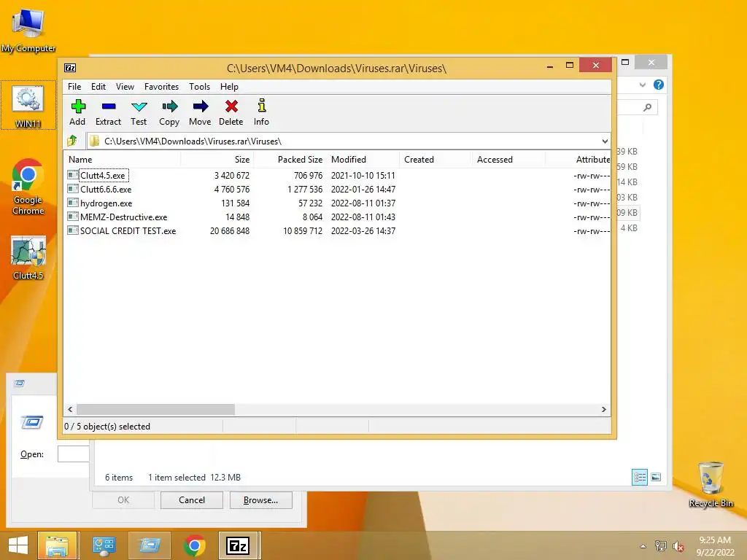This screenshot has height=560, width=747.
Task: Open My Computer desktop icon
Action: (28, 29)
